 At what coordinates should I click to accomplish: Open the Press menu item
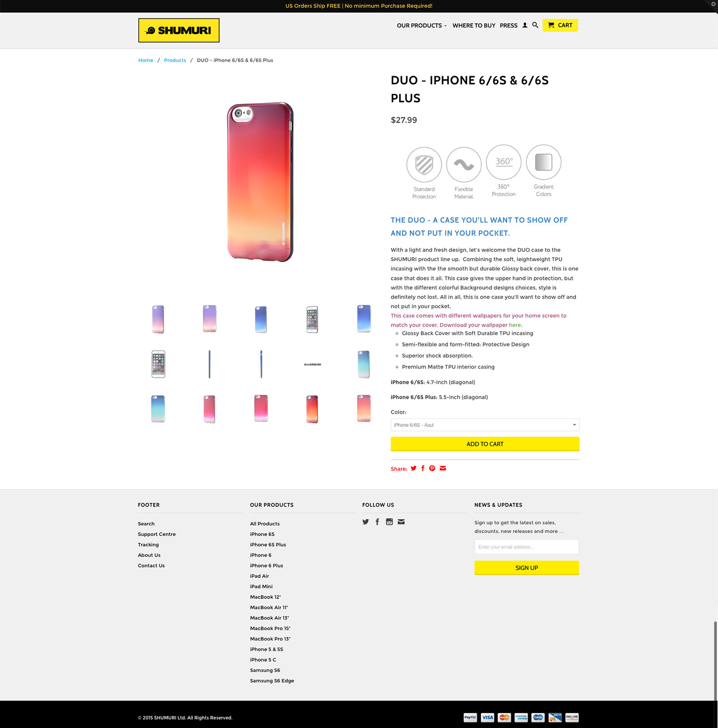click(509, 26)
